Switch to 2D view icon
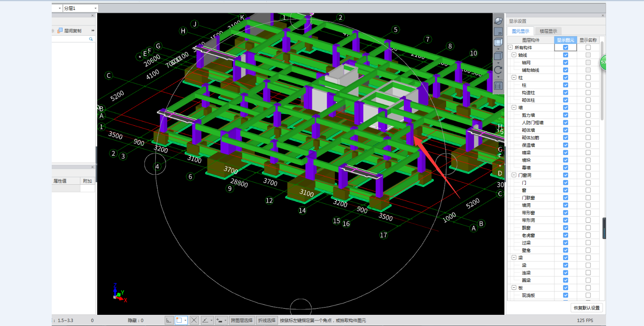The height and width of the screenshot is (326, 644). (x=498, y=31)
